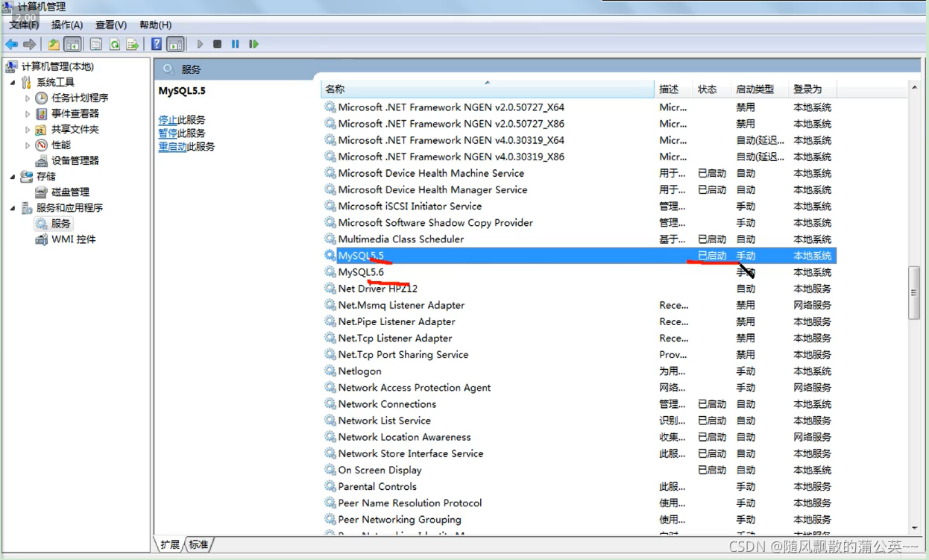Open the blue Help question mark icon
Screen dimensions: 929x560
157,44
